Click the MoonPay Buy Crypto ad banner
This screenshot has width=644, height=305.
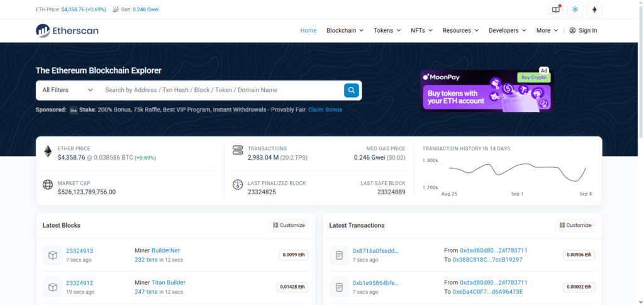[487, 91]
